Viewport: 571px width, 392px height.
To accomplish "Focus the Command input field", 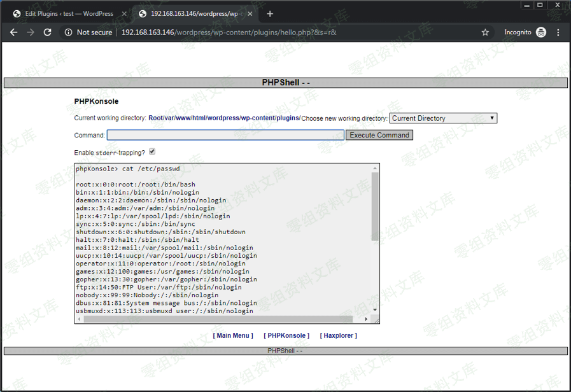I will (x=225, y=135).
